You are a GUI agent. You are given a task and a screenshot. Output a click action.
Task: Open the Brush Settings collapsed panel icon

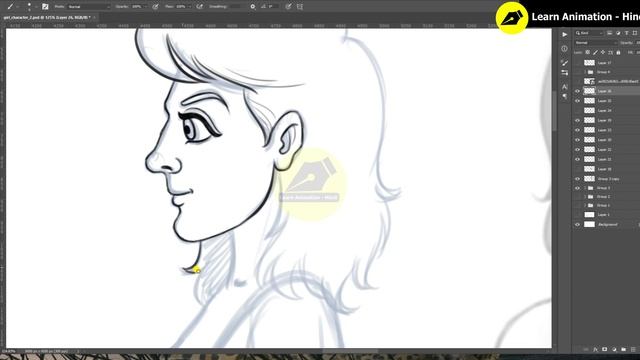[x=564, y=63]
